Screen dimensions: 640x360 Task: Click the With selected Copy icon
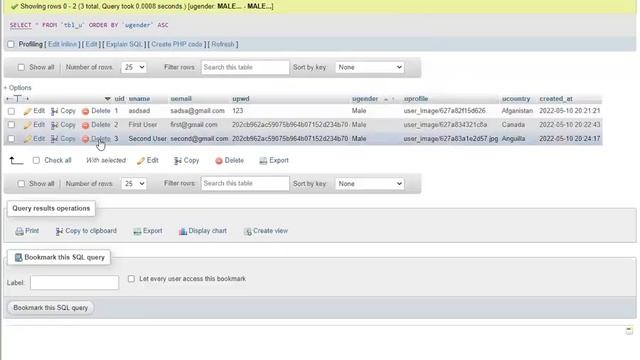pos(178,161)
